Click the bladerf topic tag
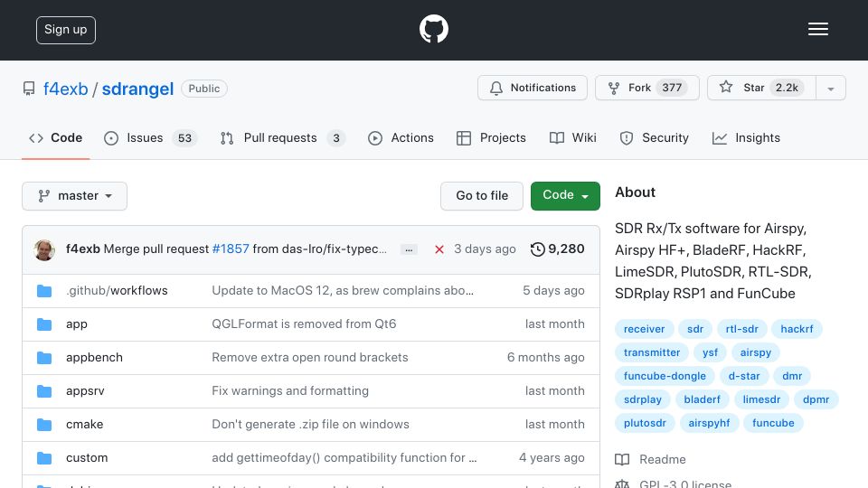868x488 pixels. click(702, 399)
